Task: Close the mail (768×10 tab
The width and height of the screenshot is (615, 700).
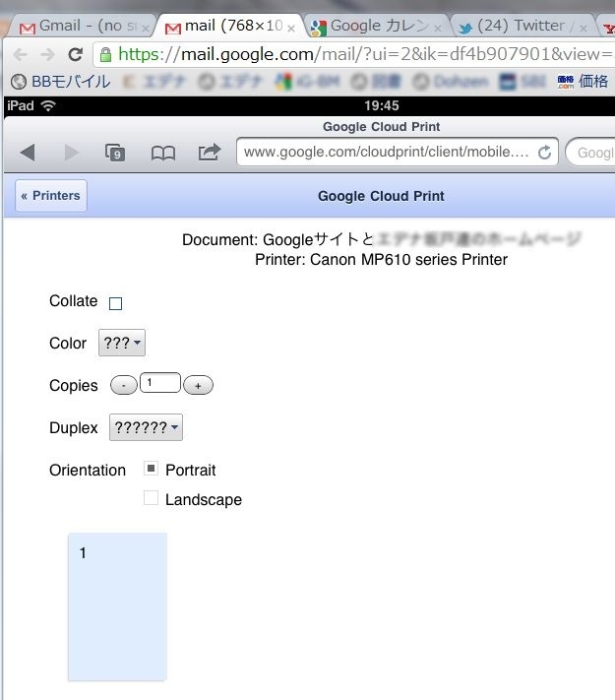Action: tap(291, 29)
